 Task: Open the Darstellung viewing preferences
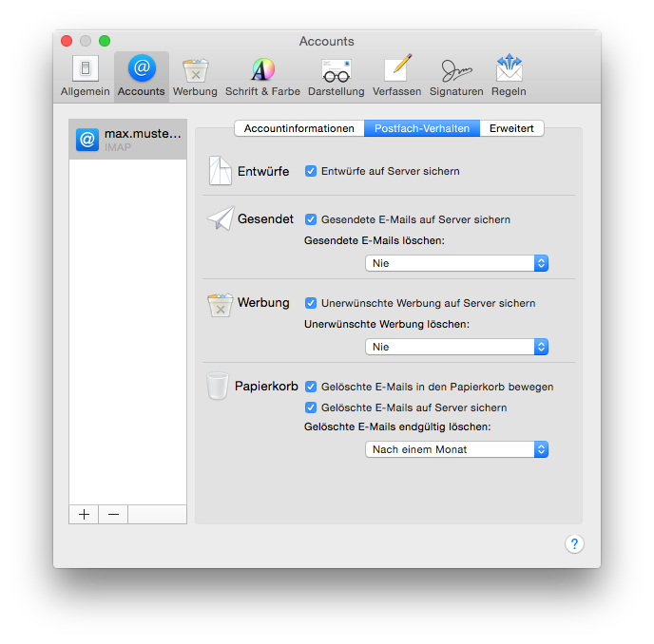(337, 77)
